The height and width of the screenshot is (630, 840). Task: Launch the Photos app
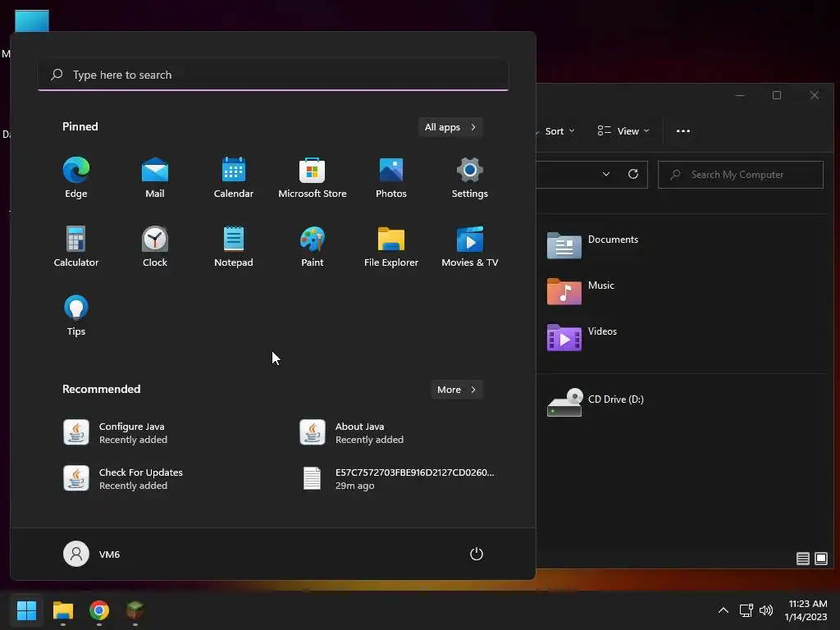point(391,178)
